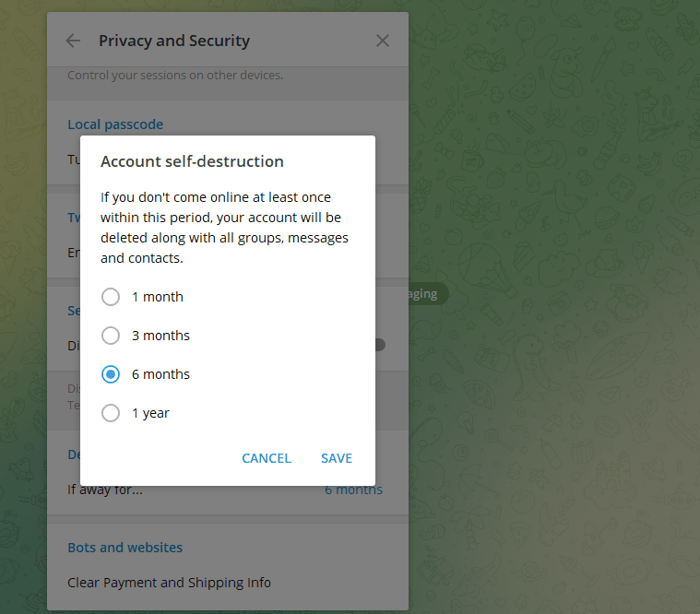Click the Account self-destruction dialog title
The width and height of the screenshot is (700, 614).
(192, 161)
